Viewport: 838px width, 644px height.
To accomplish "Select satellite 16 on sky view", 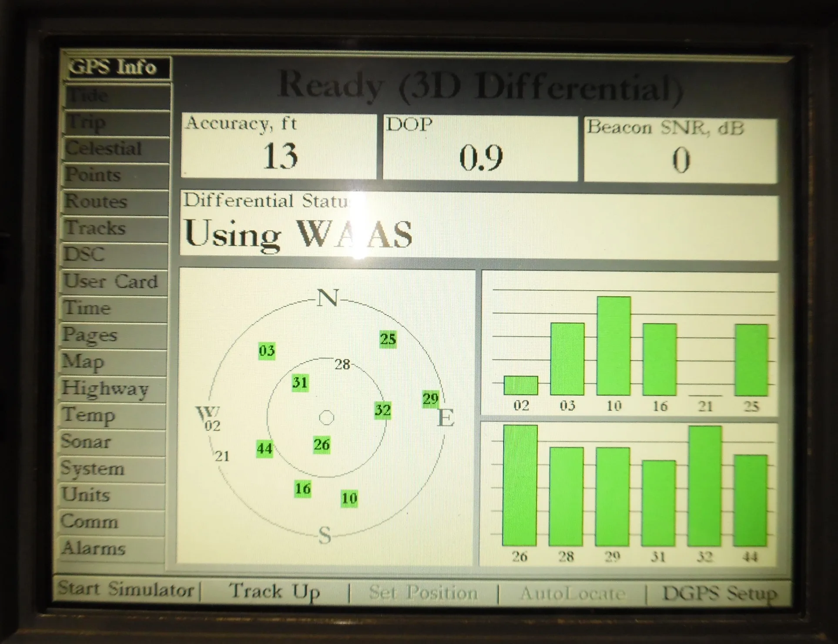I will 303,489.
